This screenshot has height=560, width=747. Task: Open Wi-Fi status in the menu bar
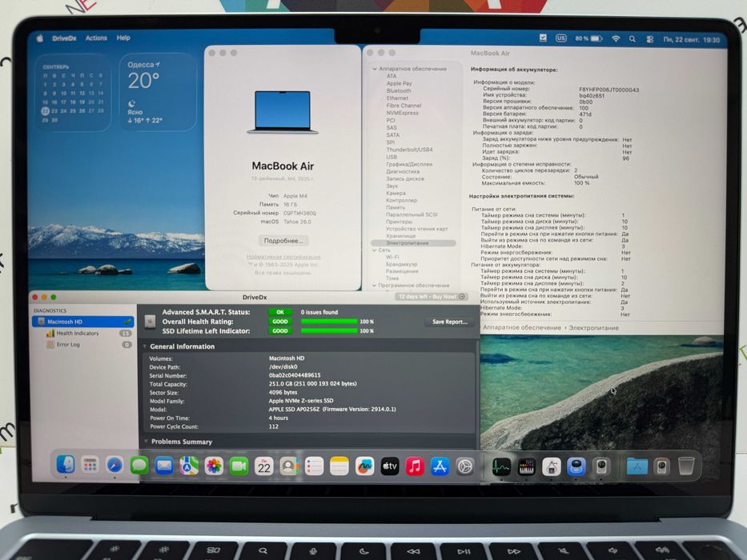pyautogui.click(x=616, y=39)
